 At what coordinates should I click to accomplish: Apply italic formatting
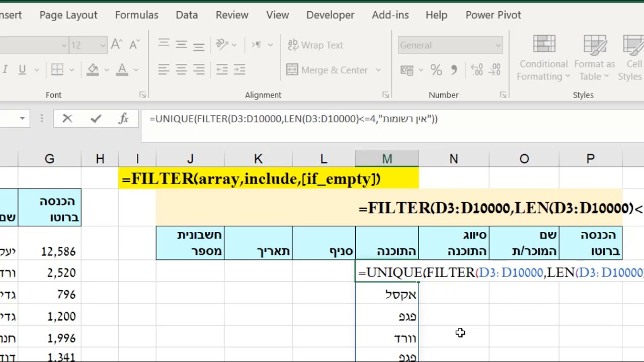pos(5,69)
